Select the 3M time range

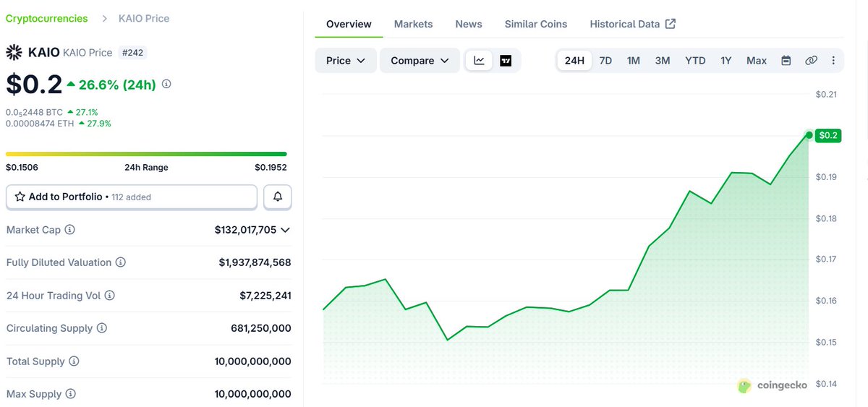663,61
